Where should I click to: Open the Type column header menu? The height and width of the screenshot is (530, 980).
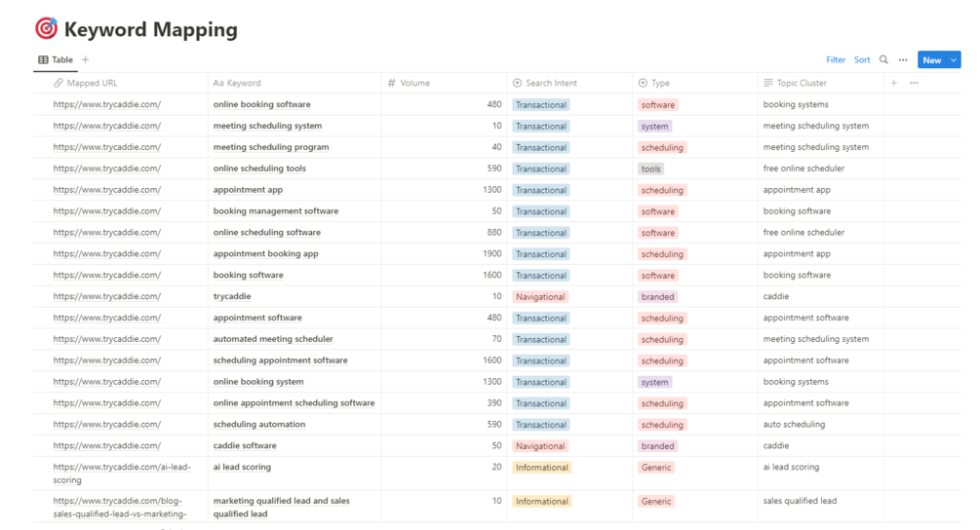point(660,84)
